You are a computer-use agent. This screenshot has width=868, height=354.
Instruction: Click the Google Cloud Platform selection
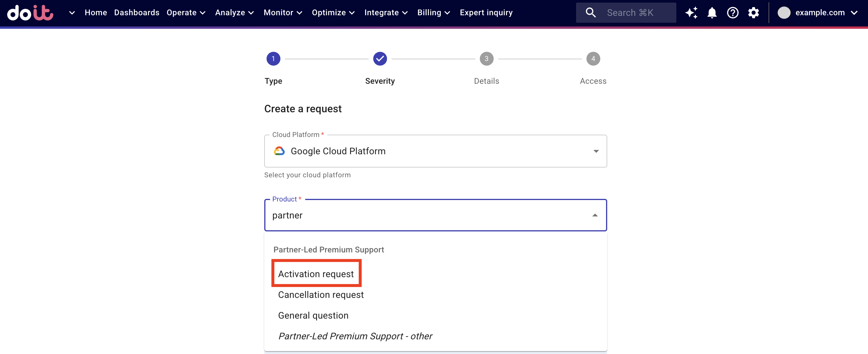click(x=435, y=151)
